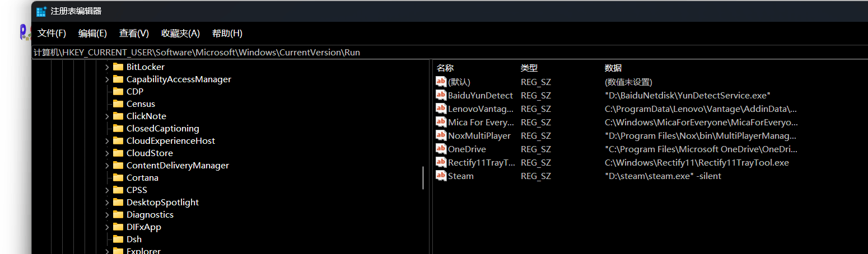Select the CDP key label

point(135,92)
